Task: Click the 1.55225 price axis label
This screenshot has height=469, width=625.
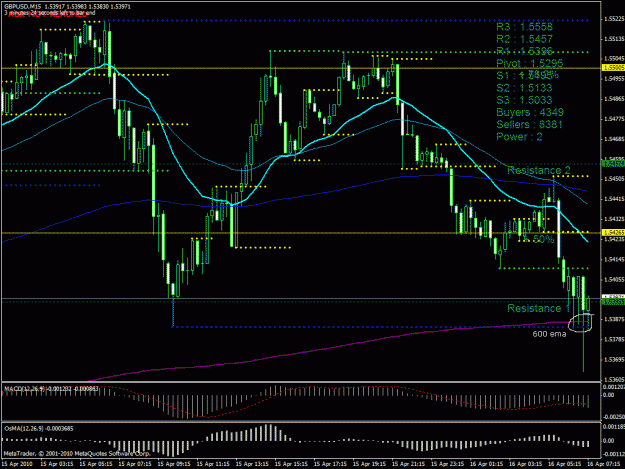Action: pos(614,19)
